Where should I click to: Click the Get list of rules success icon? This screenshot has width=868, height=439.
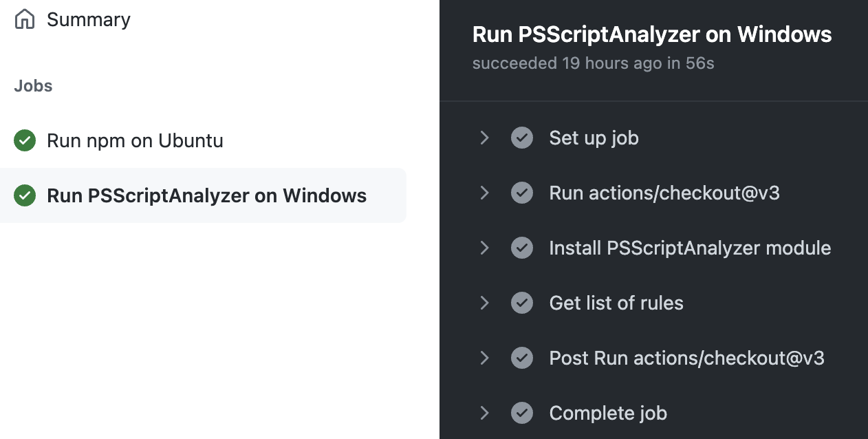click(x=522, y=303)
